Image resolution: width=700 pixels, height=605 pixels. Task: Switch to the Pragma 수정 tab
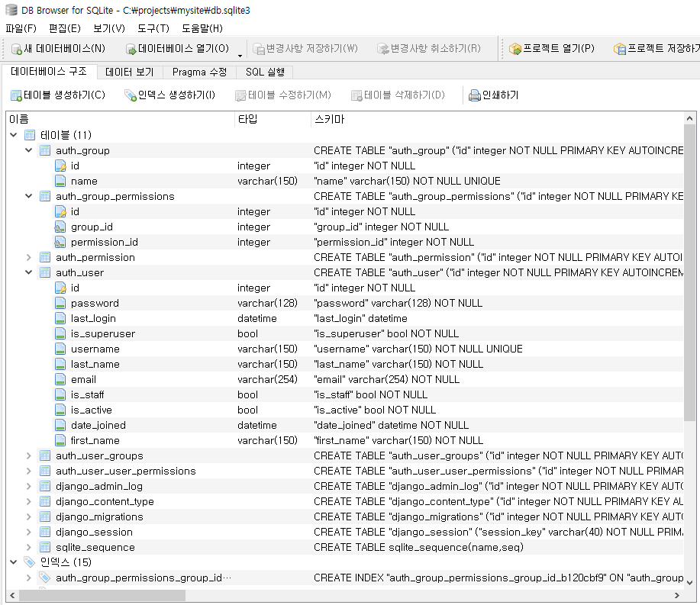click(x=199, y=72)
